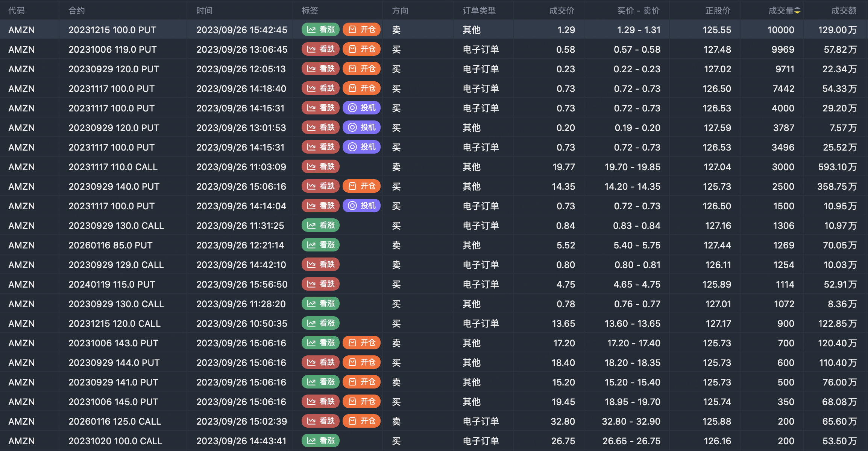The width and height of the screenshot is (868, 451).
Task: Click the 订单类型 column header
Action: (x=480, y=11)
